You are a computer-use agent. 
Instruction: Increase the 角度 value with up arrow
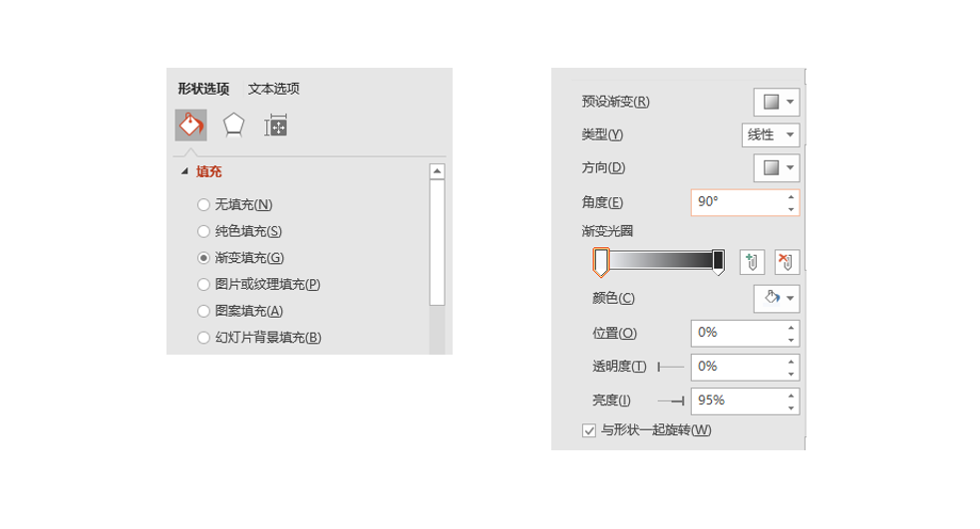click(792, 196)
